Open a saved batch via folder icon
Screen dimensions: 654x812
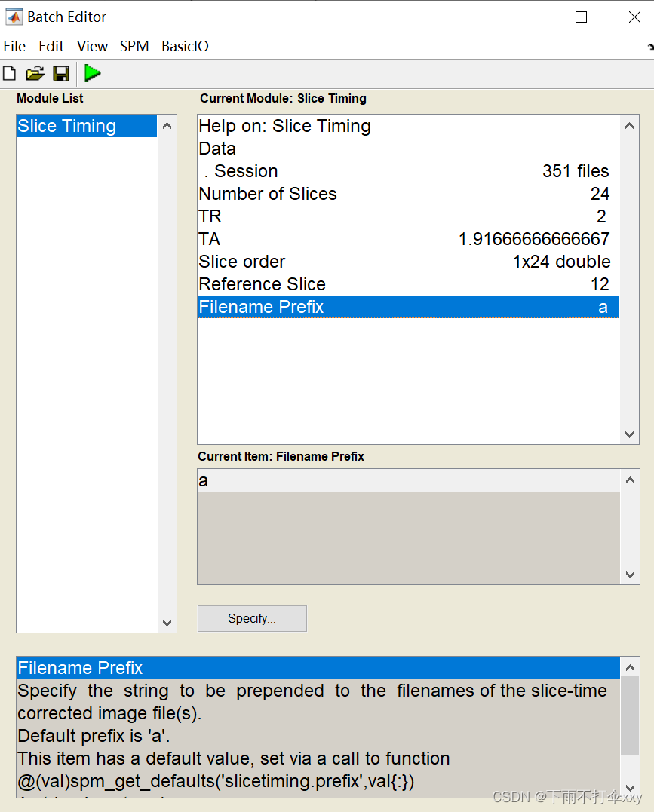coord(35,74)
